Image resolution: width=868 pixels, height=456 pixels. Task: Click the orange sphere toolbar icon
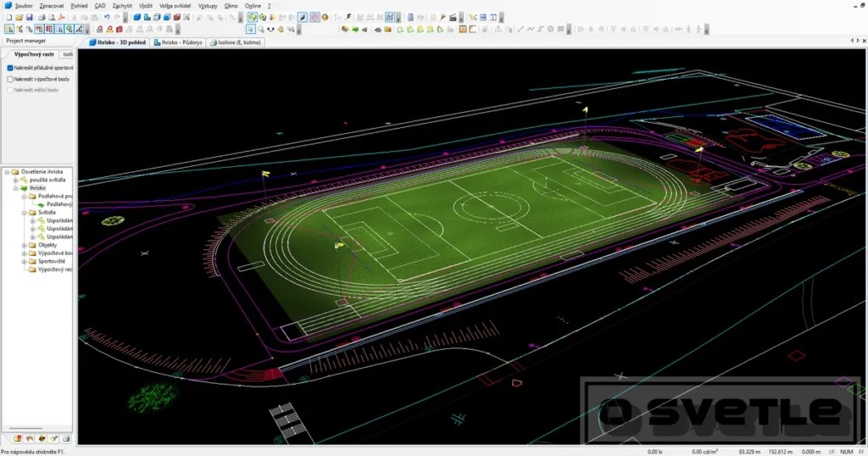click(325, 17)
